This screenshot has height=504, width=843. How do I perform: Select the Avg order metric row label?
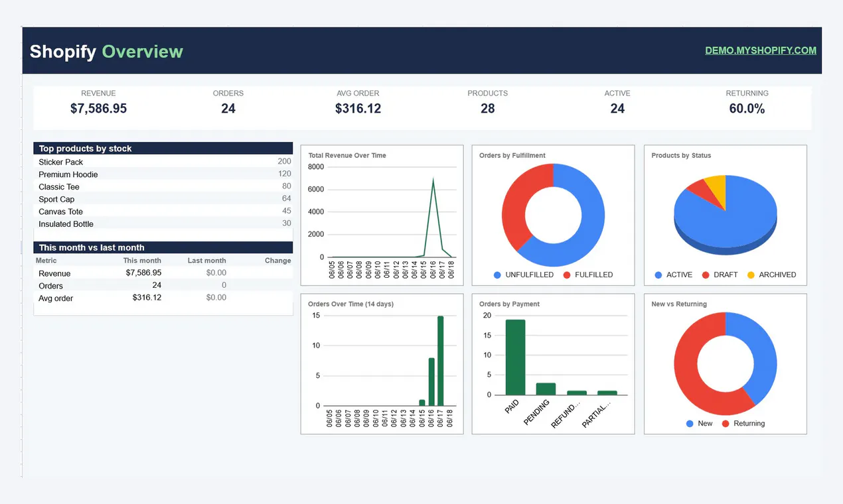click(x=56, y=298)
